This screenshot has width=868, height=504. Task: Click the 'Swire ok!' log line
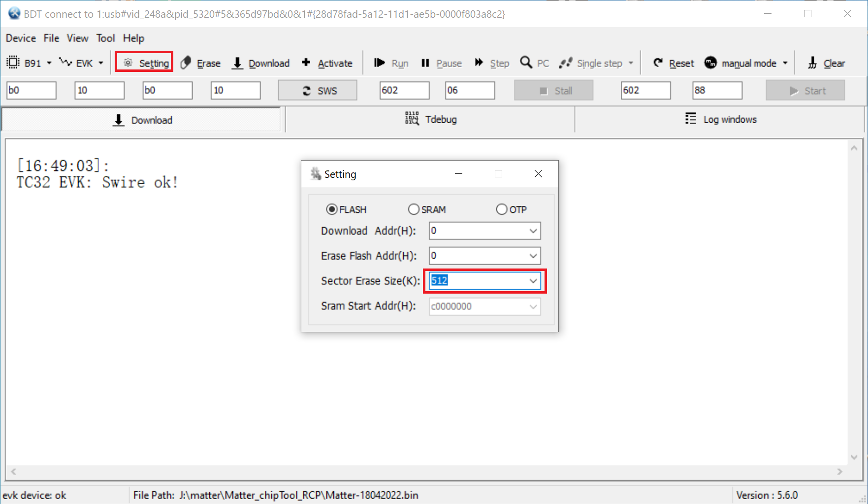97,182
